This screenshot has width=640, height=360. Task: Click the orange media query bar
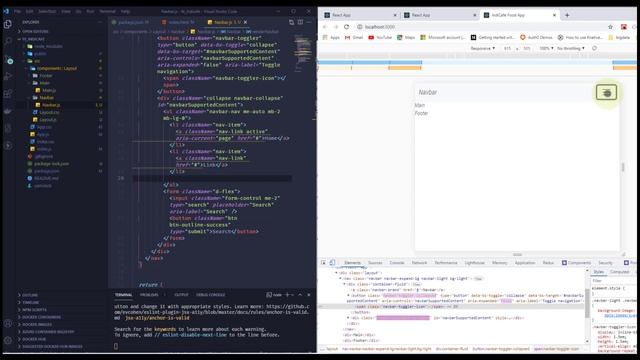(404, 68)
